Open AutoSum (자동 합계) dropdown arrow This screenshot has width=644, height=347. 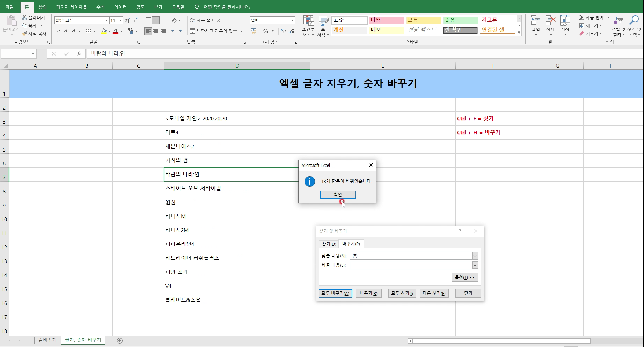point(608,17)
